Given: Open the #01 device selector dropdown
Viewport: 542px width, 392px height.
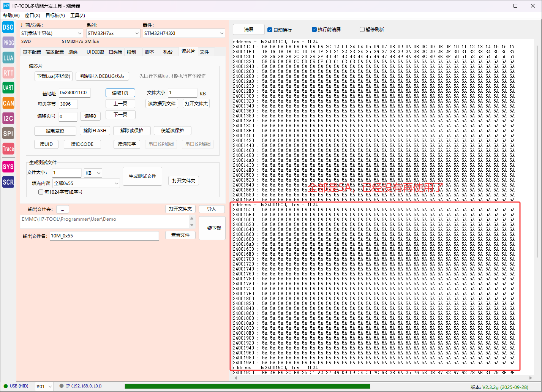Looking at the screenshot, I should click(44, 386).
